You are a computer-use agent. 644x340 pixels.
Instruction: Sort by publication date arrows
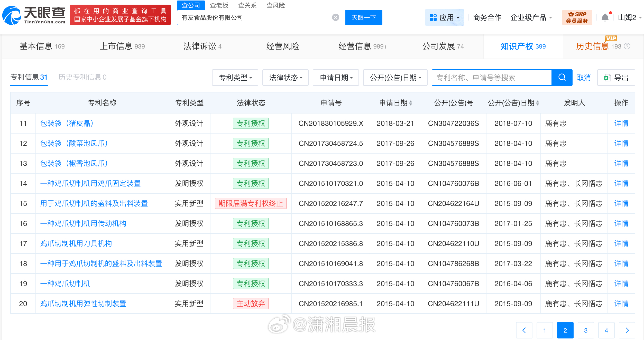tap(538, 103)
